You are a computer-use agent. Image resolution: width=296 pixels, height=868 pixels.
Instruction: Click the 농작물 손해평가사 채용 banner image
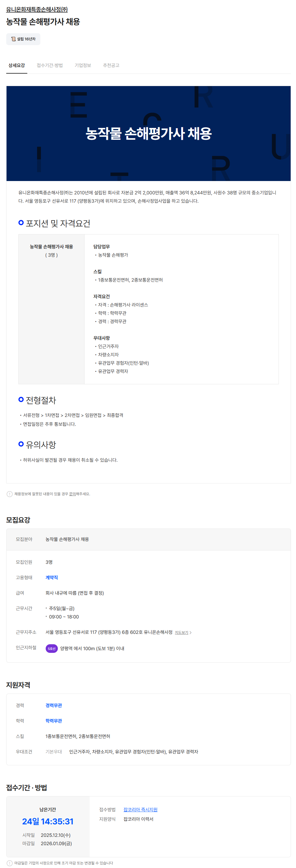click(x=149, y=134)
